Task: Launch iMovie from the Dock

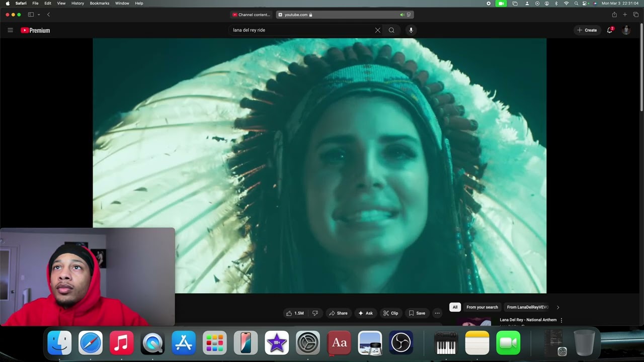Action: (x=277, y=343)
